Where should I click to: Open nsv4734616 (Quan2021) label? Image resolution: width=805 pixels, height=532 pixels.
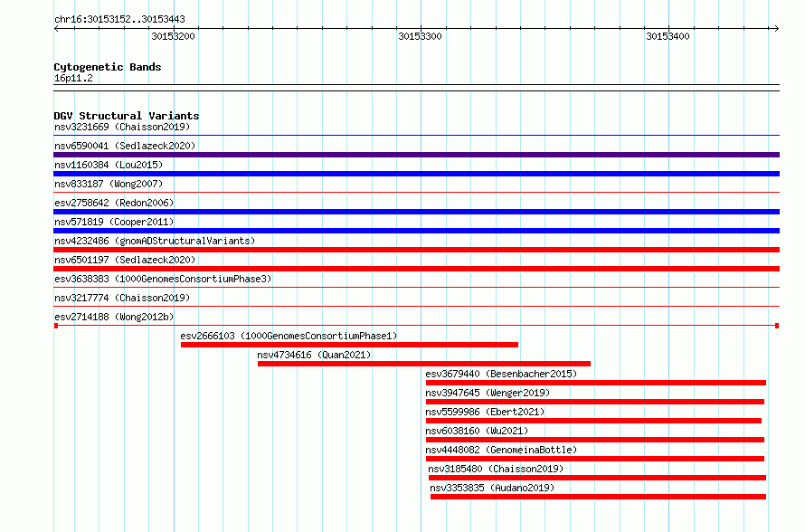pos(314,355)
